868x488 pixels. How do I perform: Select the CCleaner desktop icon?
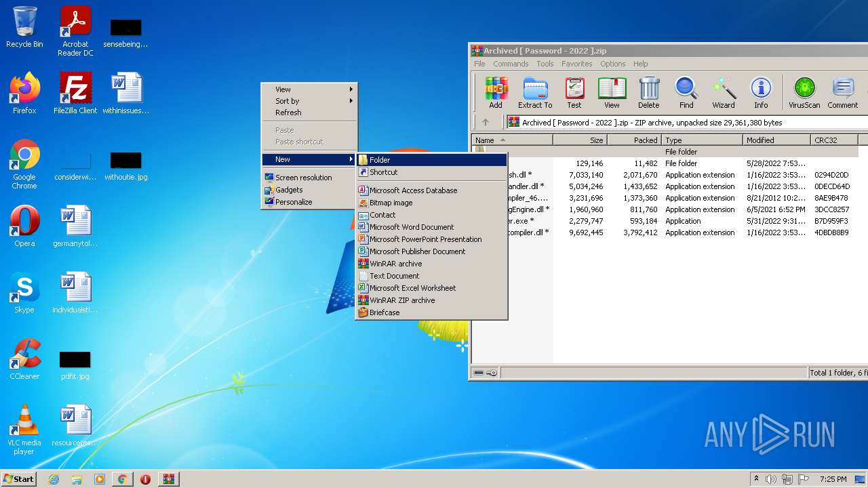pos(24,359)
